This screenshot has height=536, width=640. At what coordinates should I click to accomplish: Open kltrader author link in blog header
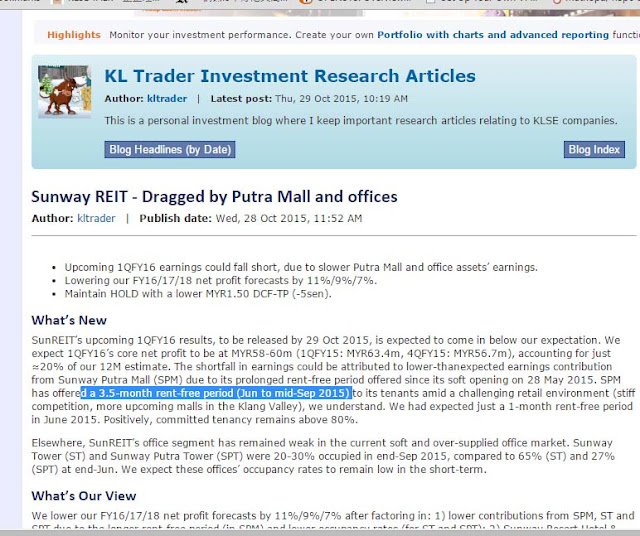(x=167, y=99)
